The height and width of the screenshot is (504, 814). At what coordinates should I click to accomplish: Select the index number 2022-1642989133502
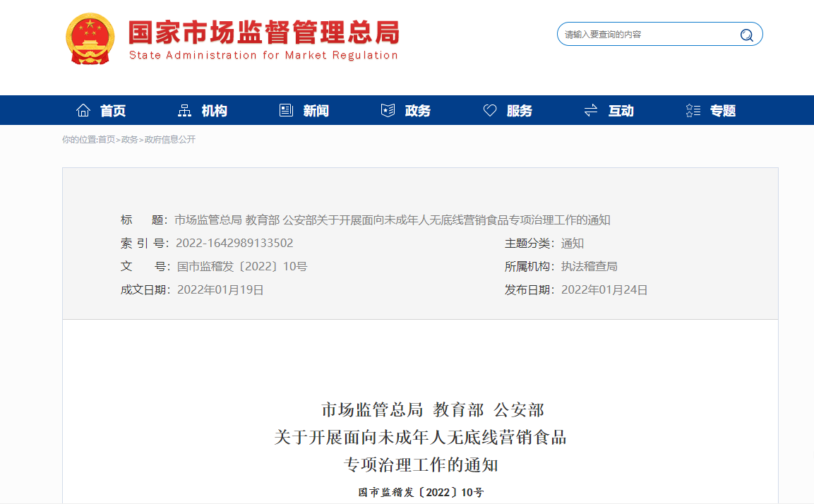(x=234, y=243)
